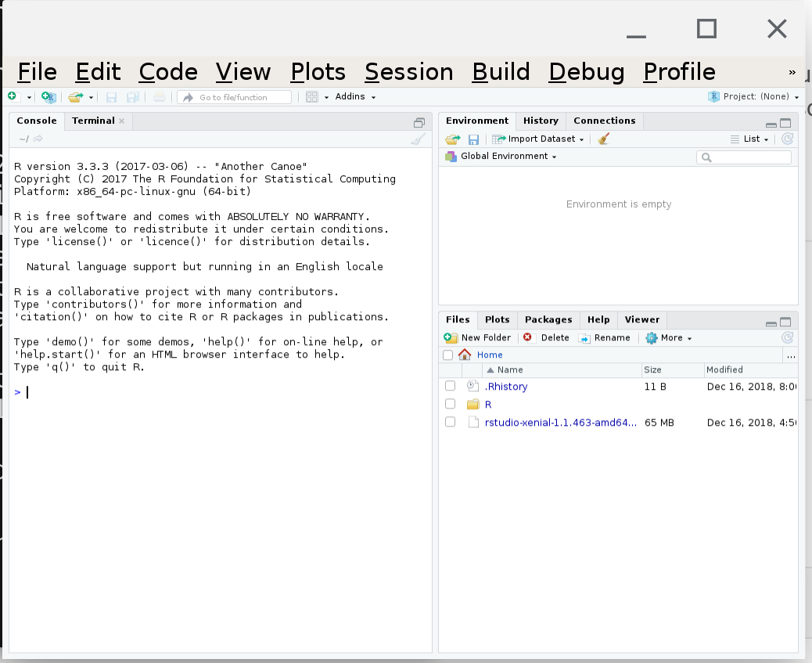Open the Plots menu
The height and width of the screenshot is (663, 812).
318,71
